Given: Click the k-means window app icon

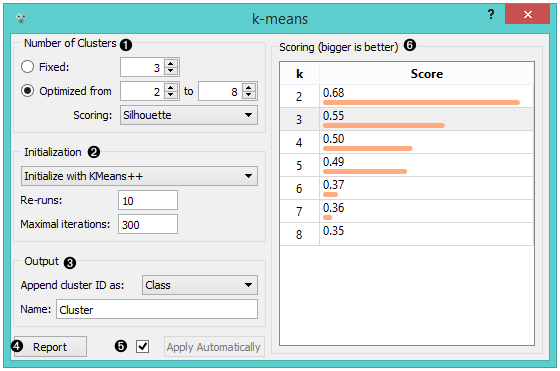Looking at the screenshot, I should pos(21,17).
